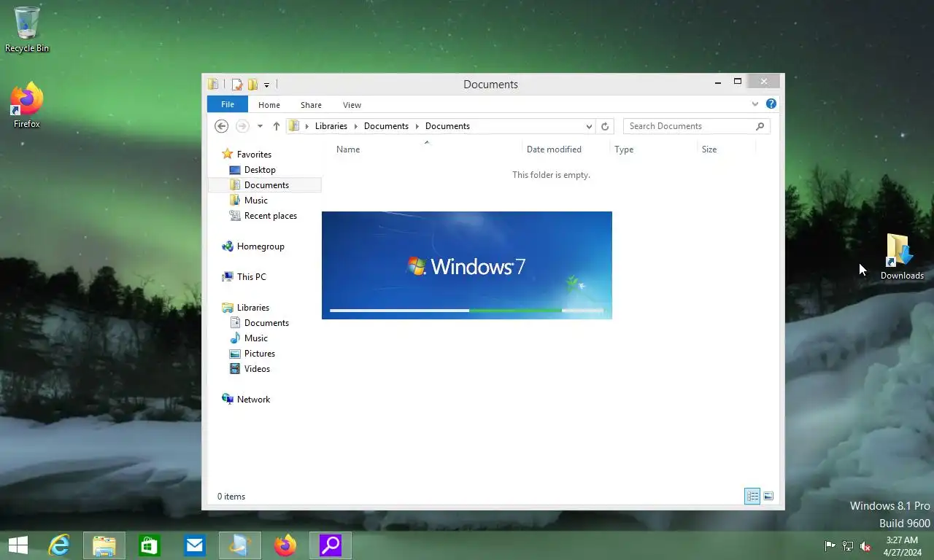Select the Firefox shortcut on the desktop
Viewport: 934px width, 560px height.
(x=27, y=106)
